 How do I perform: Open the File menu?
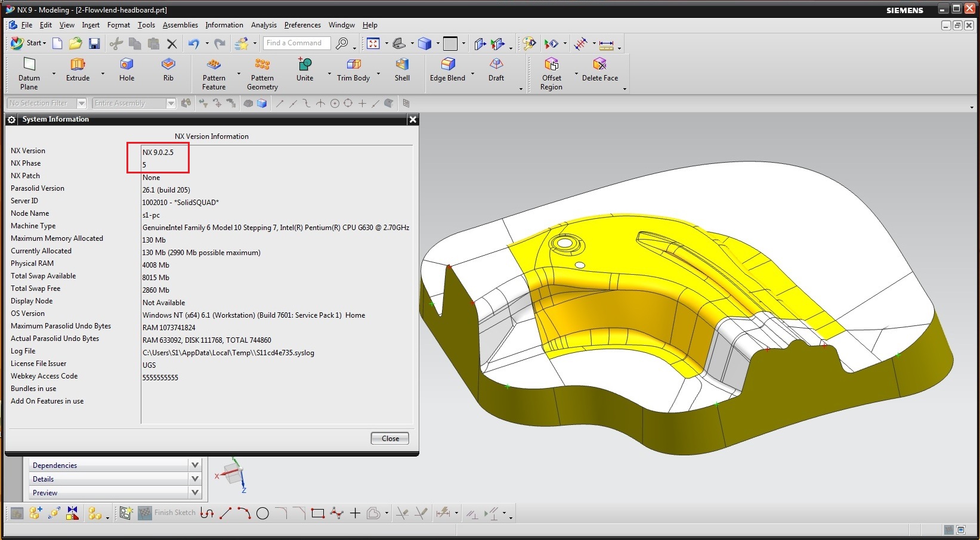tap(27, 25)
